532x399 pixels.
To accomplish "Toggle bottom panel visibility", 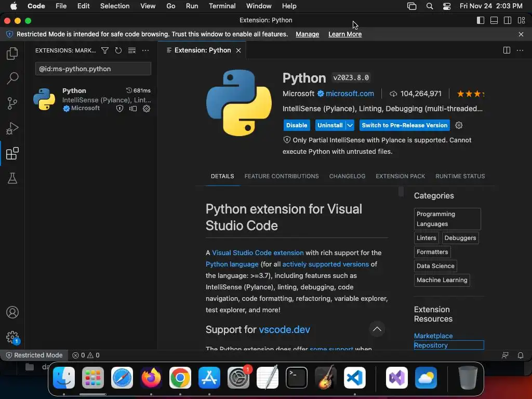I will [494, 20].
